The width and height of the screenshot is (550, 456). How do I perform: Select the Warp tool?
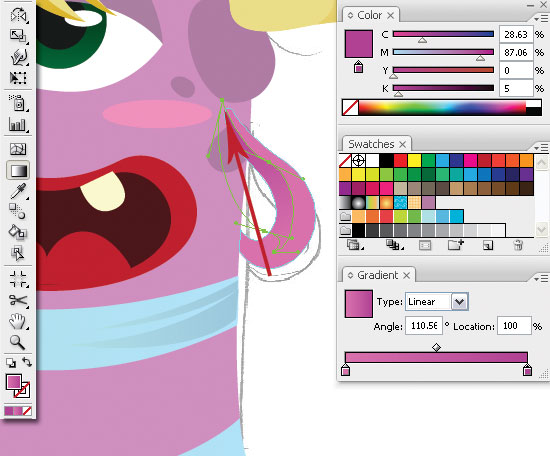click(18, 56)
